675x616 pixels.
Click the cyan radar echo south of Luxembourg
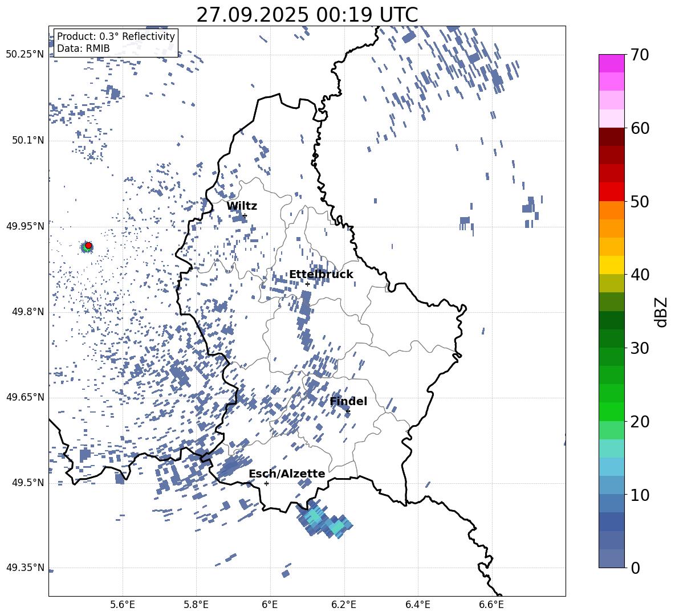[x=324, y=520]
